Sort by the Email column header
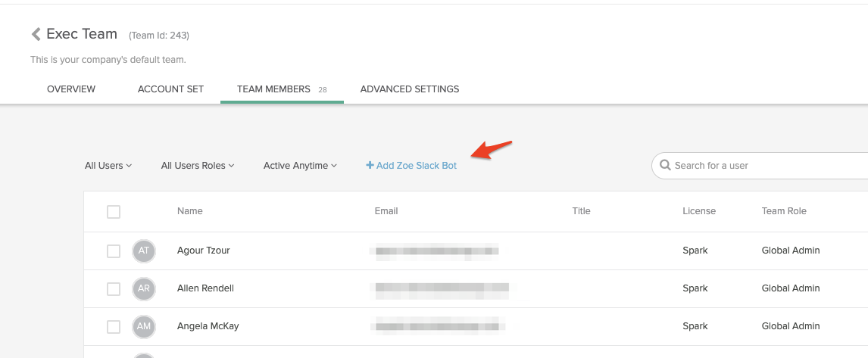868x358 pixels. 386,211
